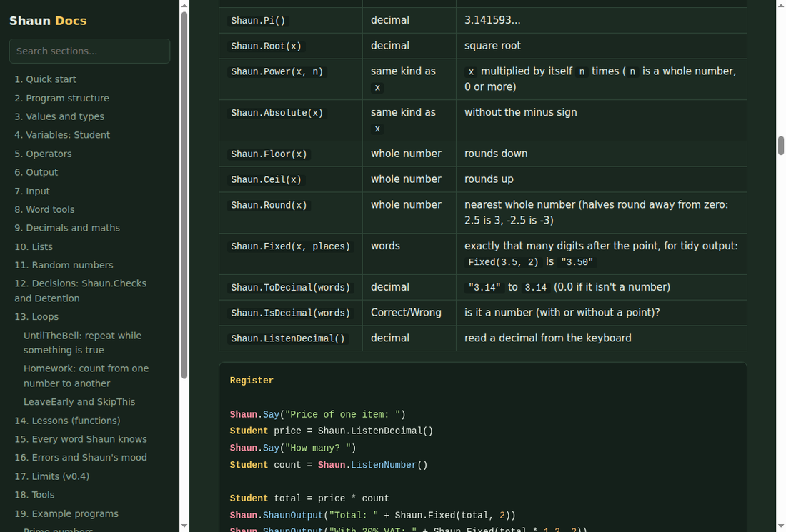Screen dimensions: 786x532
Task: Open the Lists section
Action: [x=34, y=246]
